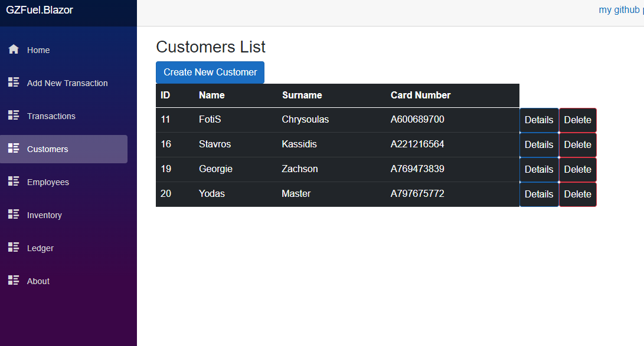
Task: Click the ID column header
Action: coord(165,95)
